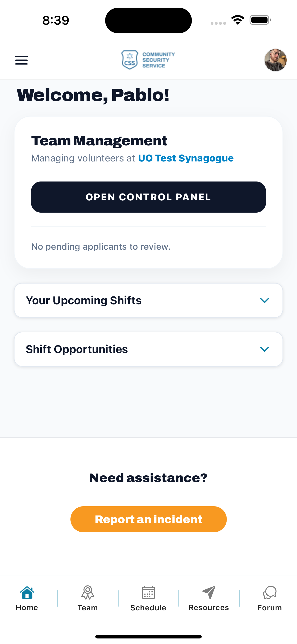Click the Your Upcoming Shifts heading

pos(84,300)
